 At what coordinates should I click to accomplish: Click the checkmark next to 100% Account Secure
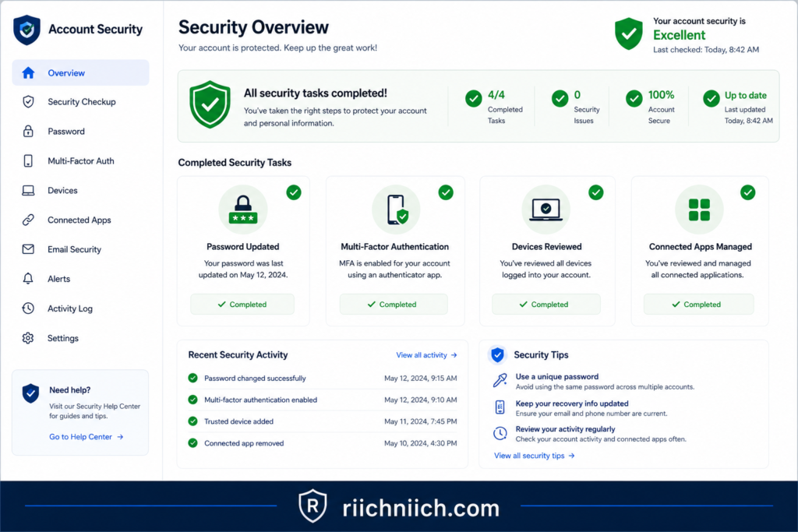(x=634, y=98)
